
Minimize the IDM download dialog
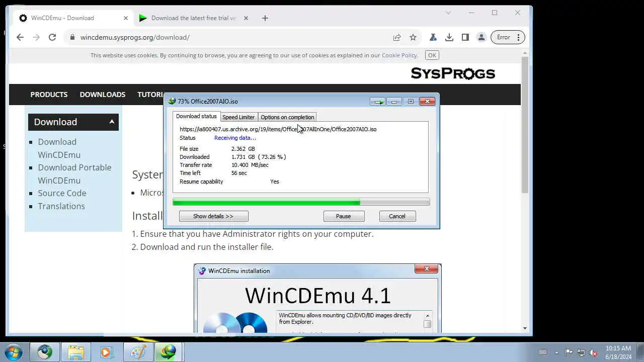[394, 102]
